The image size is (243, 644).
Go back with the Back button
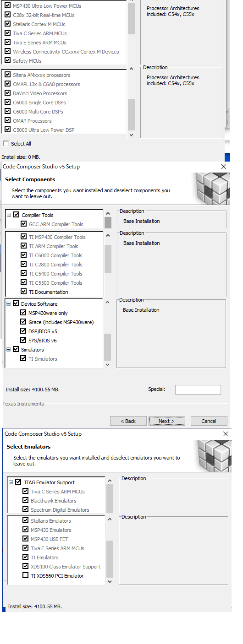click(x=128, y=421)
